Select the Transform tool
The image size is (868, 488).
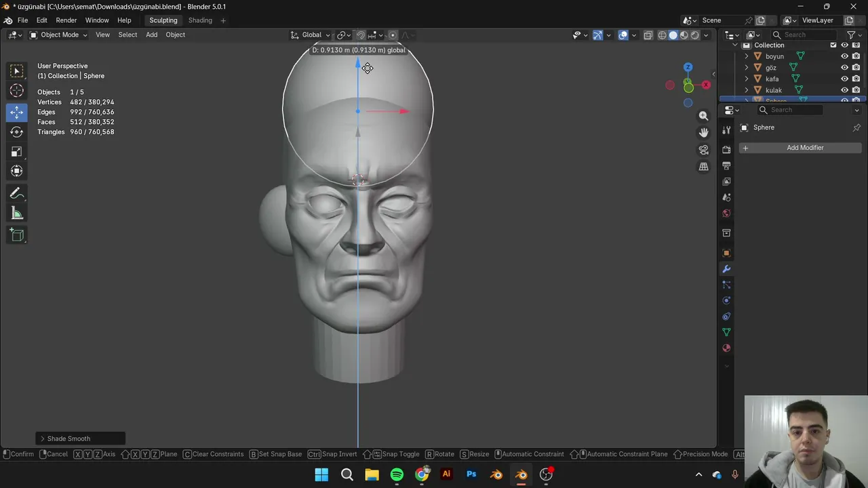click(x=17, y=171)
